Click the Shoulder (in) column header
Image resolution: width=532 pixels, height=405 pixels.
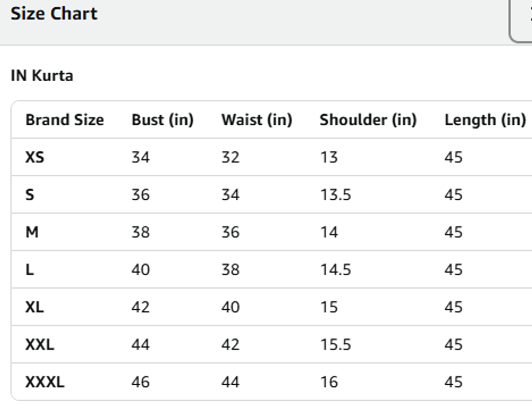(x=368, y=120)
